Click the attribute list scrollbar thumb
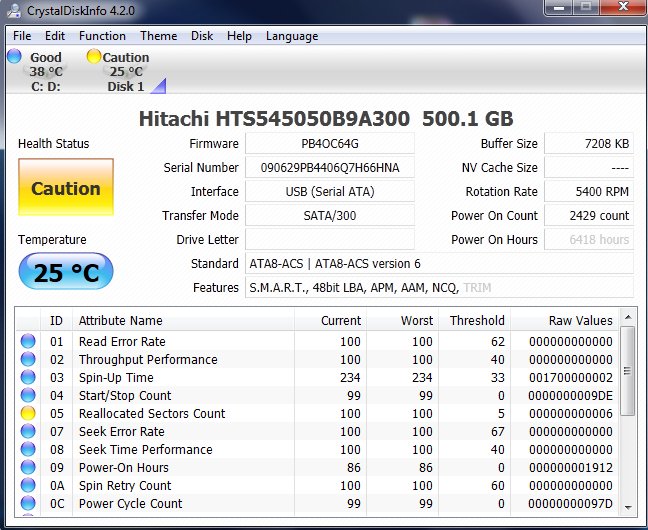The width and height of the screenshot is (648, 530). (x=628, y=370)
